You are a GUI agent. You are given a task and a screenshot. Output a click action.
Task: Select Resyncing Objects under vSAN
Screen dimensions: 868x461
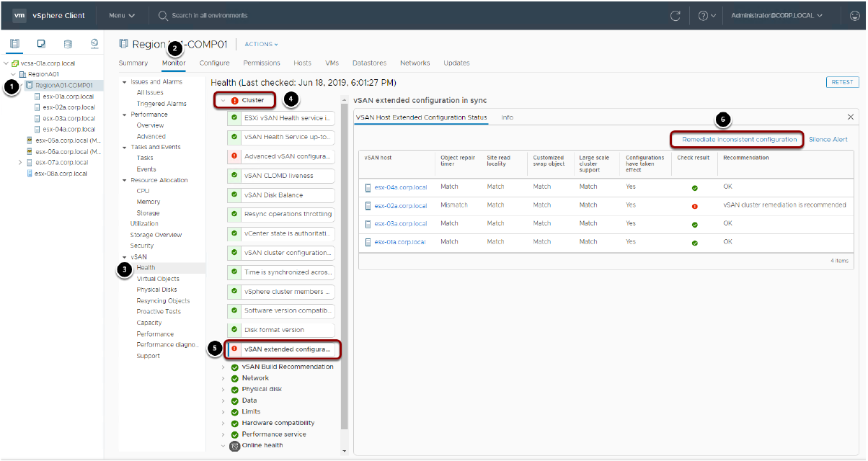coord(163,301)
